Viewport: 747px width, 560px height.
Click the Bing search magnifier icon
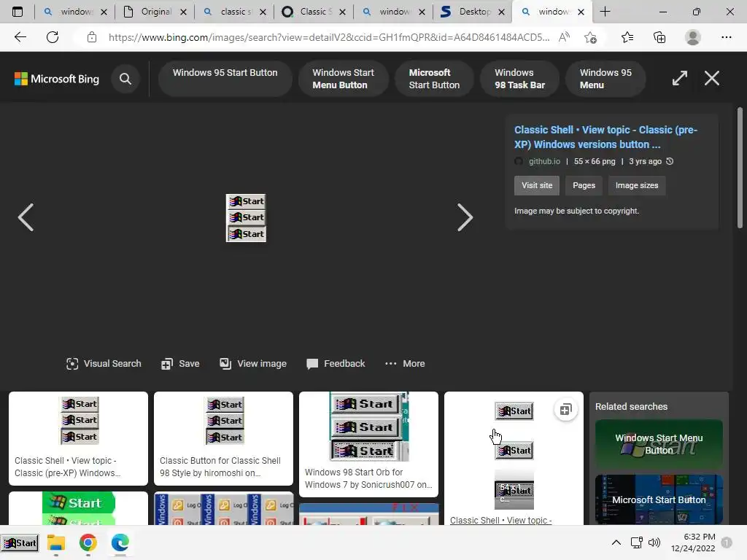click(125, 79)
